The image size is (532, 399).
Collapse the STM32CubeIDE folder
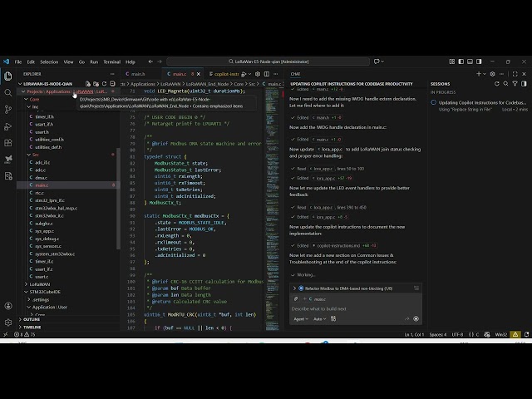[26, 292]
